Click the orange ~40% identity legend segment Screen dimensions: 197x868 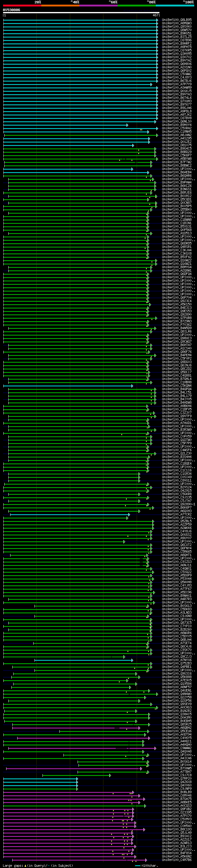click(x=60, y=6)
